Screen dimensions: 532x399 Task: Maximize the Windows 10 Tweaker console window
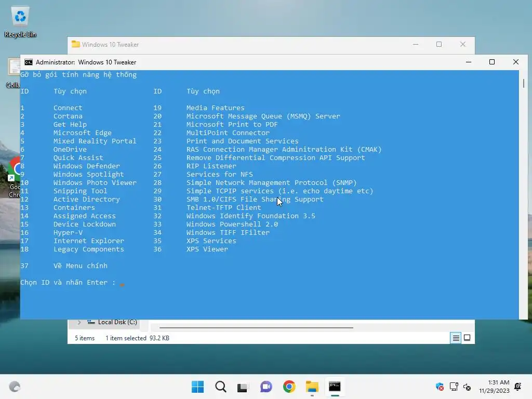(x=492, y=62)
